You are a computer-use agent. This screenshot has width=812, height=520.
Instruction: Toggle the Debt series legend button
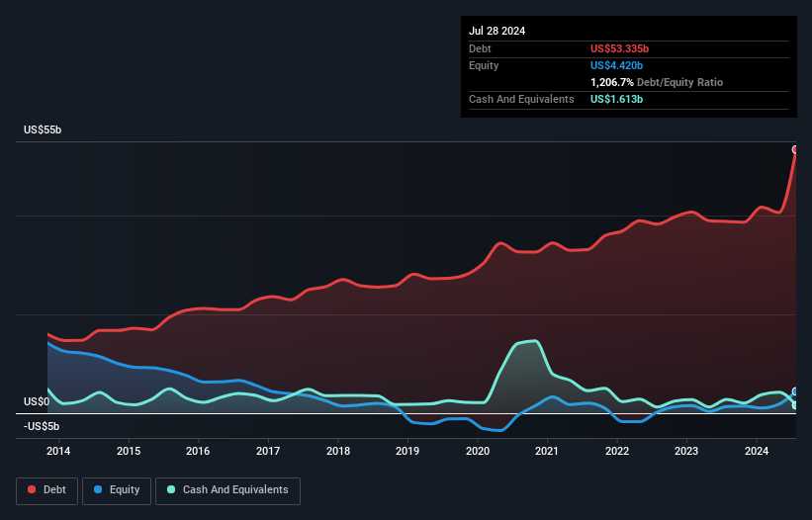click(x=47, y=490)
